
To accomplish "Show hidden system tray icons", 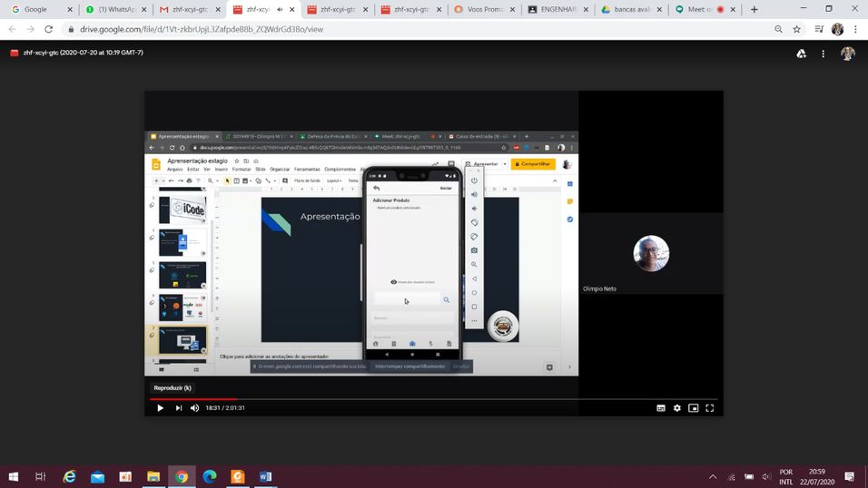I will pyautogui.click(x=713, y=477).
